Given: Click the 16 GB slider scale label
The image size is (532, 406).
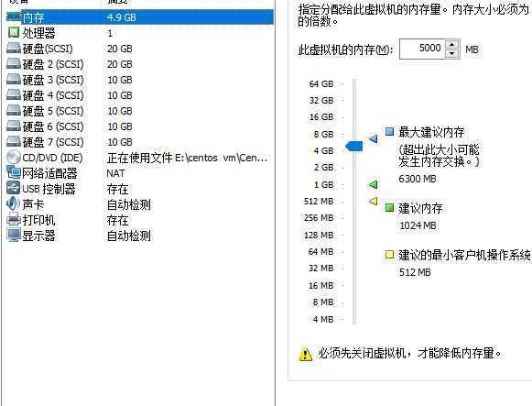Looking at the screenshot, I should 321,117.
